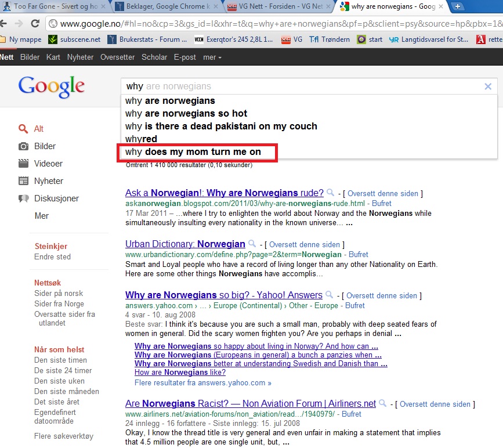This screenshot has height=448, width=503.
Task: Open the Exerqtor's 245 2,8L bookmark
Action: [x=234, y=39]
